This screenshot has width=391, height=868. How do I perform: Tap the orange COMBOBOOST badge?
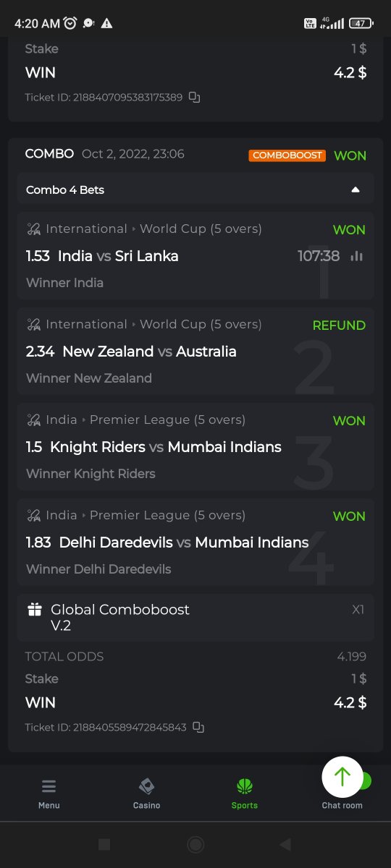[x=287, y=156]
